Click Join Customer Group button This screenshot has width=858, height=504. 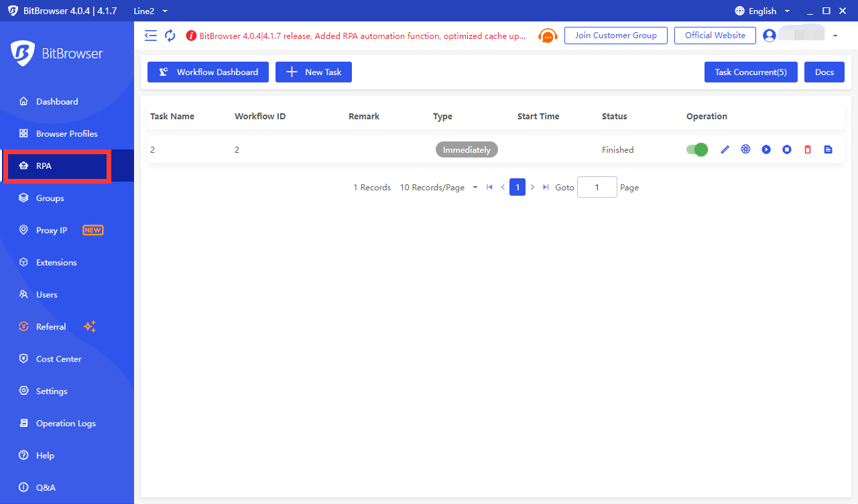(616, 36)
